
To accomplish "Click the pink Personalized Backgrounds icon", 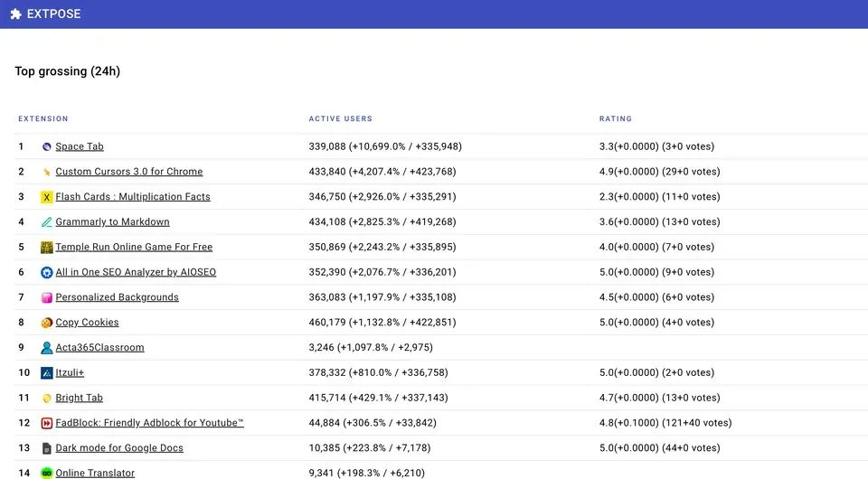I will click(47, 298).
